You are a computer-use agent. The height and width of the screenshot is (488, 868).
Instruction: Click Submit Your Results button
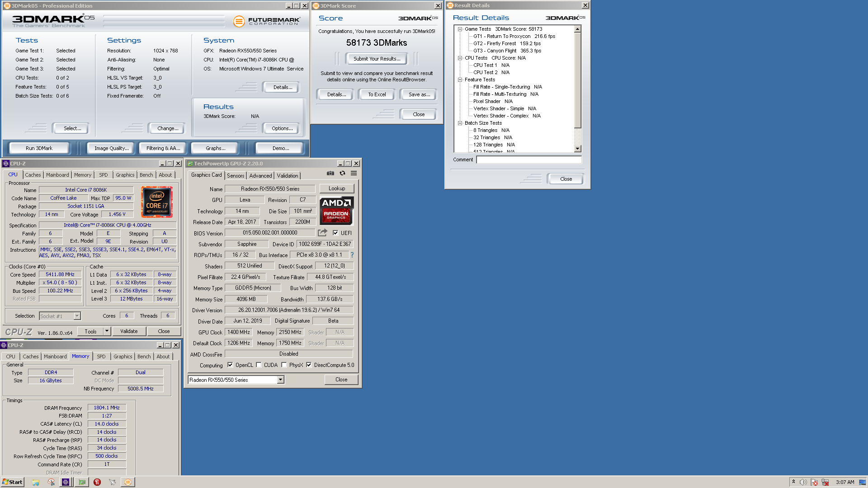click(377, 59)
